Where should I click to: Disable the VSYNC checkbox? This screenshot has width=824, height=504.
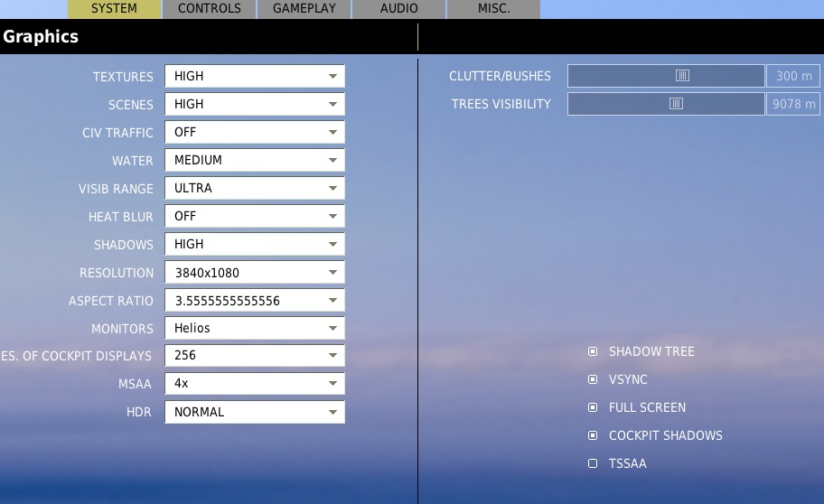(x=593, y=379)
